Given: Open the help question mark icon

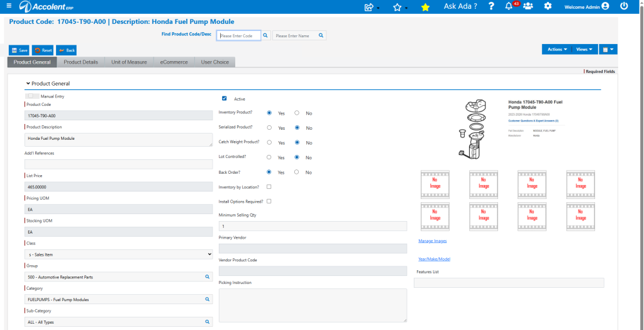Looking at the screenshot, I should (x=491, y=6).
